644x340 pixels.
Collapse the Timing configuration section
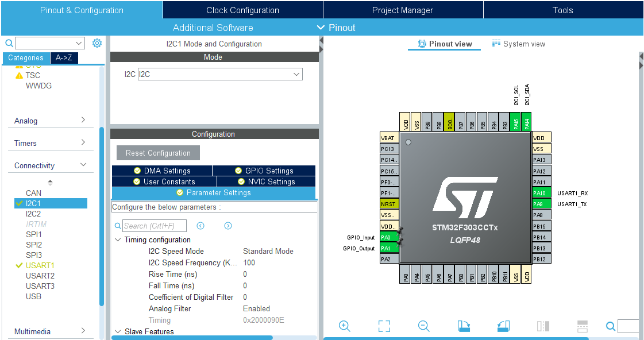[x=118, y=240]
